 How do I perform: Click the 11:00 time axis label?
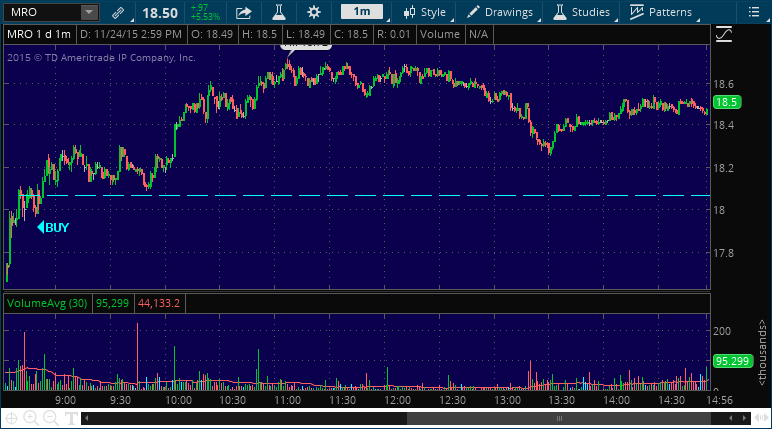(x=287, y=400)
